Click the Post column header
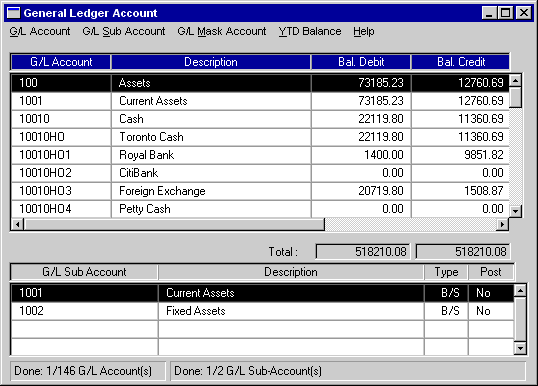 [x=491, y=272]
